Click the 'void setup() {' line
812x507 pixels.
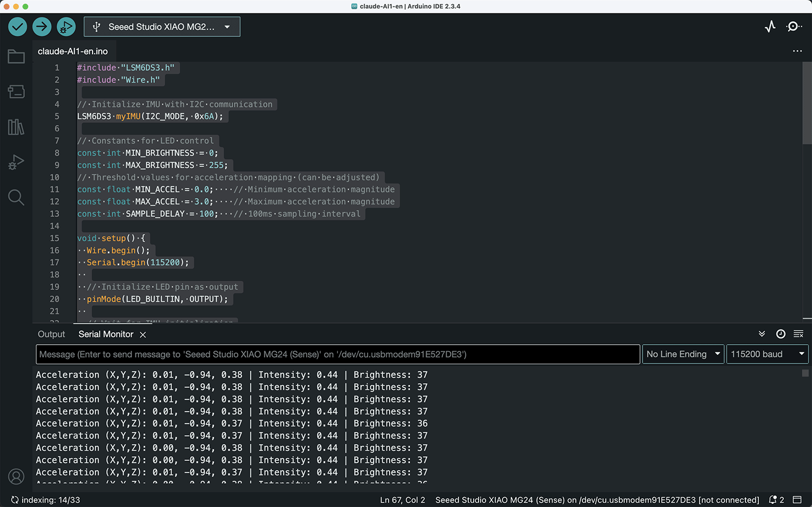pyautogui.click(x=111, y=238)
